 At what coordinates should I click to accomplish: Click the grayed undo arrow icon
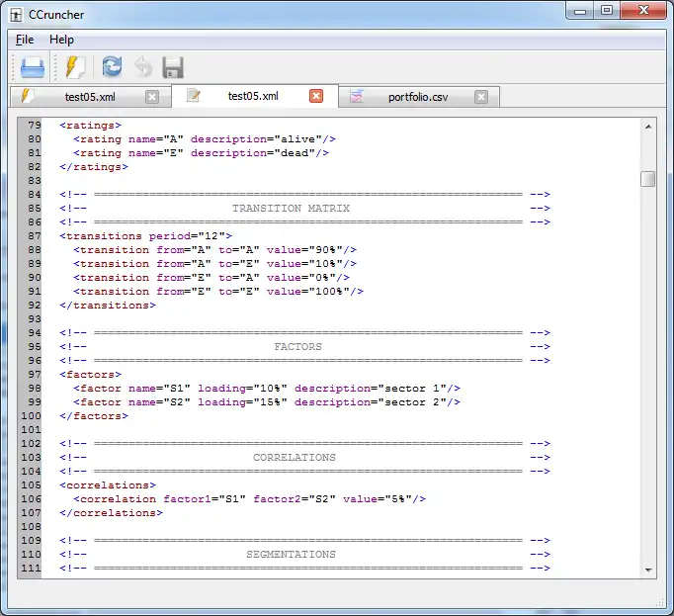[x=143, y=67]
